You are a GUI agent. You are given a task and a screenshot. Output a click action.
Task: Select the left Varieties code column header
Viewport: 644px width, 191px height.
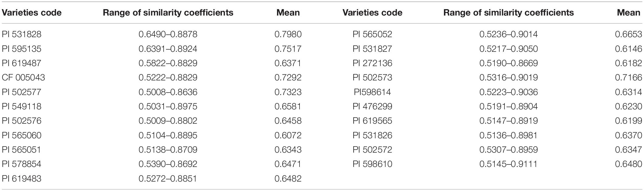click(32, 12)
